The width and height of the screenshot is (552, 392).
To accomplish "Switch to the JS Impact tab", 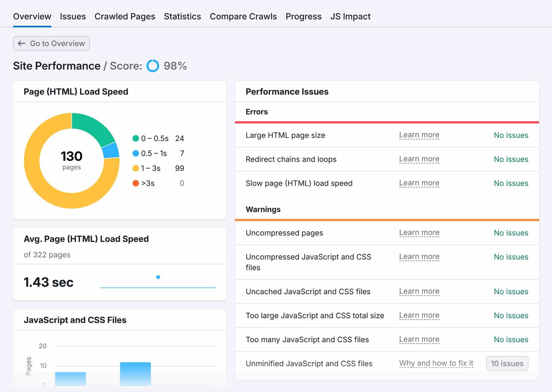I will click(350, 16).
